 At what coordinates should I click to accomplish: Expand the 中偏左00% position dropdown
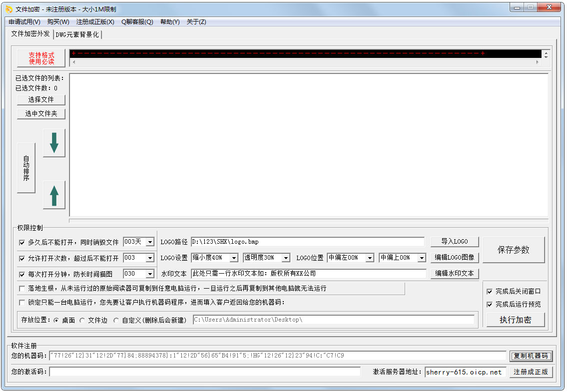click(x=370, y=258)
